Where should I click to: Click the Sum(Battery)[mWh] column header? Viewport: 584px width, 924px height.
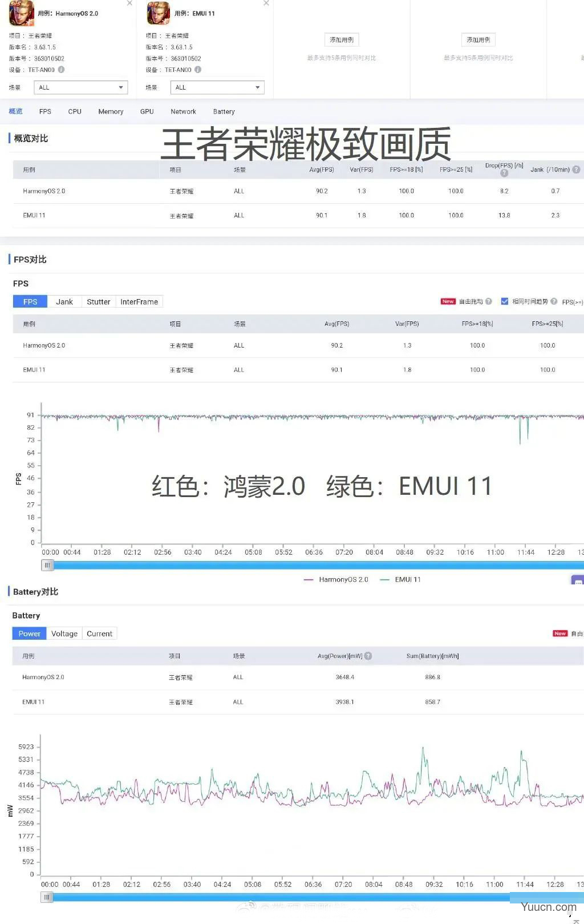click(x=432, y=656)
